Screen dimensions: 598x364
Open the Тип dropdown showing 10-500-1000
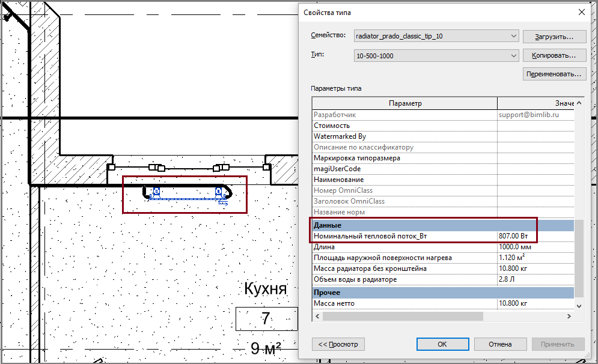tap(436, 56)
